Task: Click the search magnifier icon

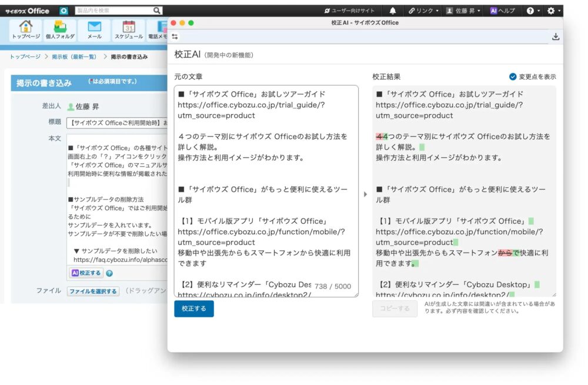Action: tap(157, 11)
